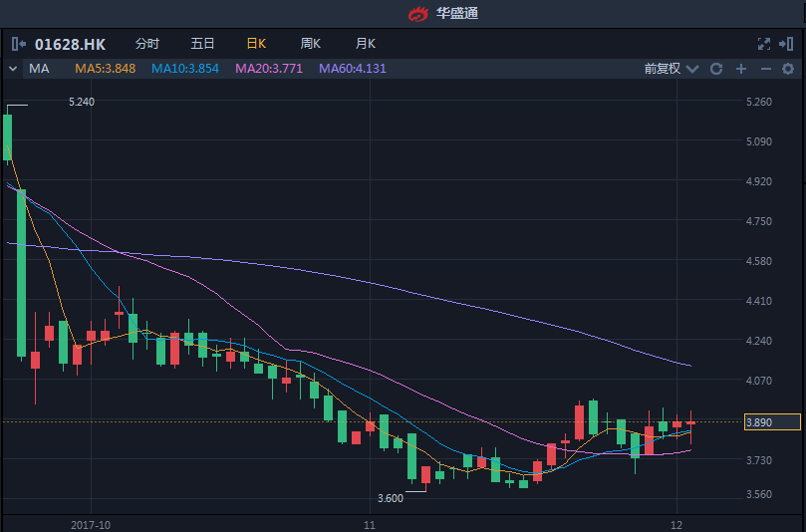This screenshot has height=532, width=806.
Task: Click the MA60 moving average value
Action: coord(353,69)
